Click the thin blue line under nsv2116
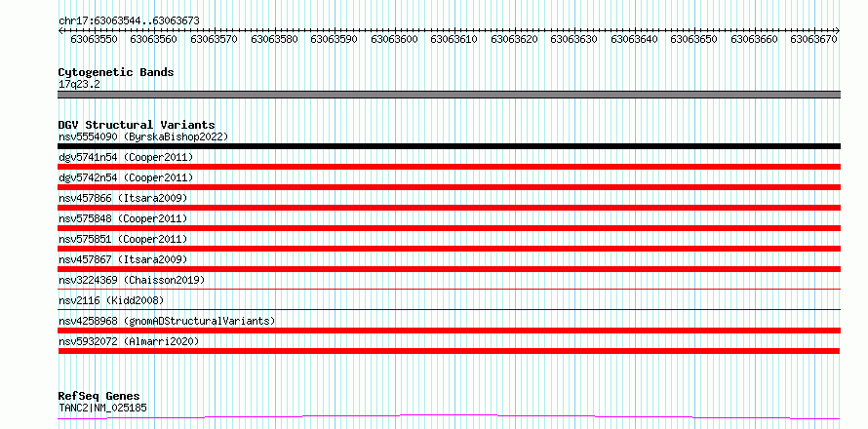Screen dimensions: 868x429 coord(449,309)
